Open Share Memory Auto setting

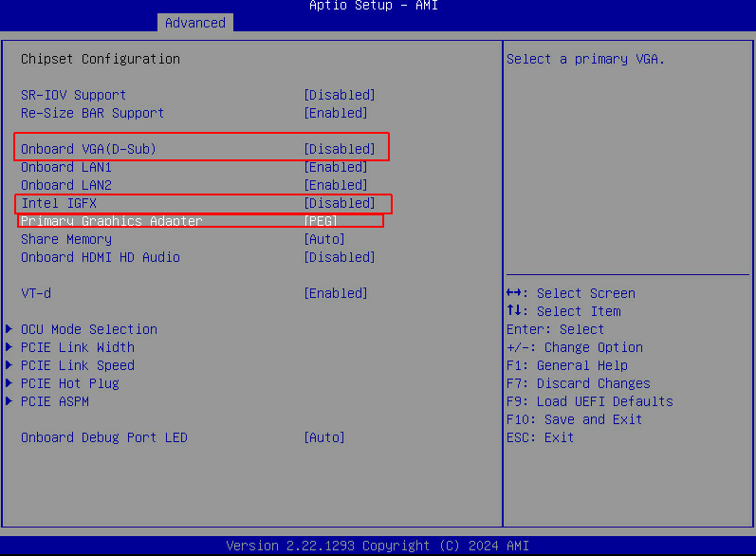tap(323, 239)
